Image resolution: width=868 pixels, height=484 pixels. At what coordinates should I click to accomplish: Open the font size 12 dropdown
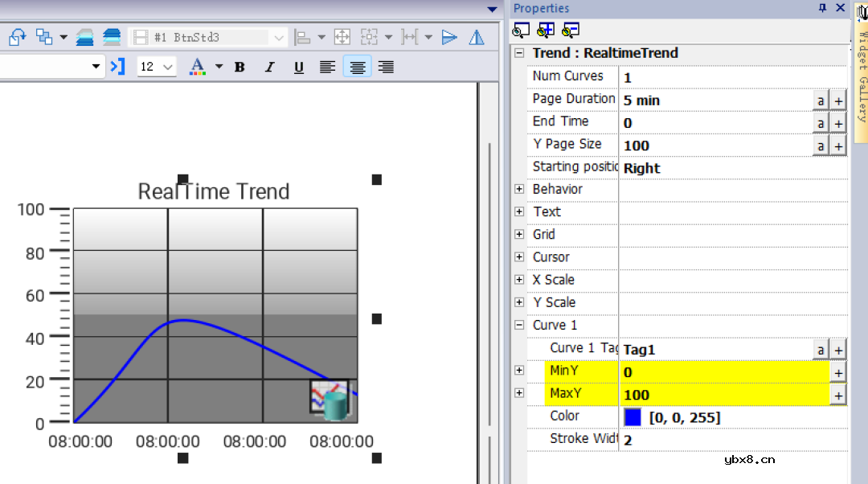158,67
